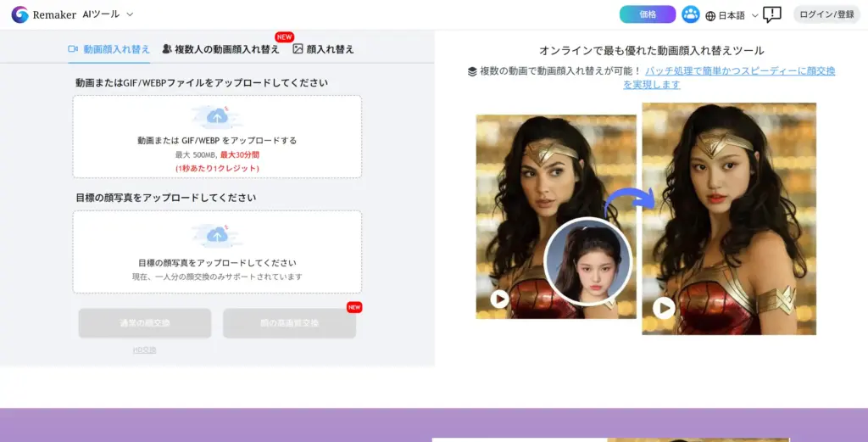Click the face photo upload cloud icon
868x442 pixels.
click(217, 236)
